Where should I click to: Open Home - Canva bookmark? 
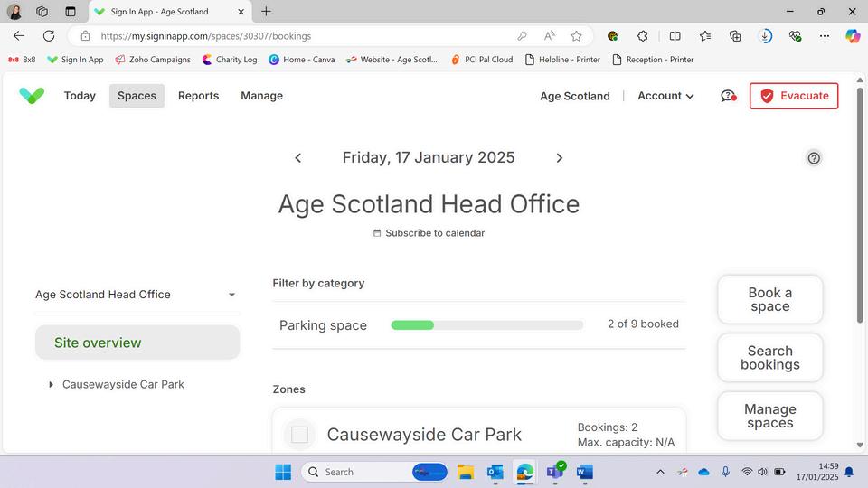pos(302,60)
